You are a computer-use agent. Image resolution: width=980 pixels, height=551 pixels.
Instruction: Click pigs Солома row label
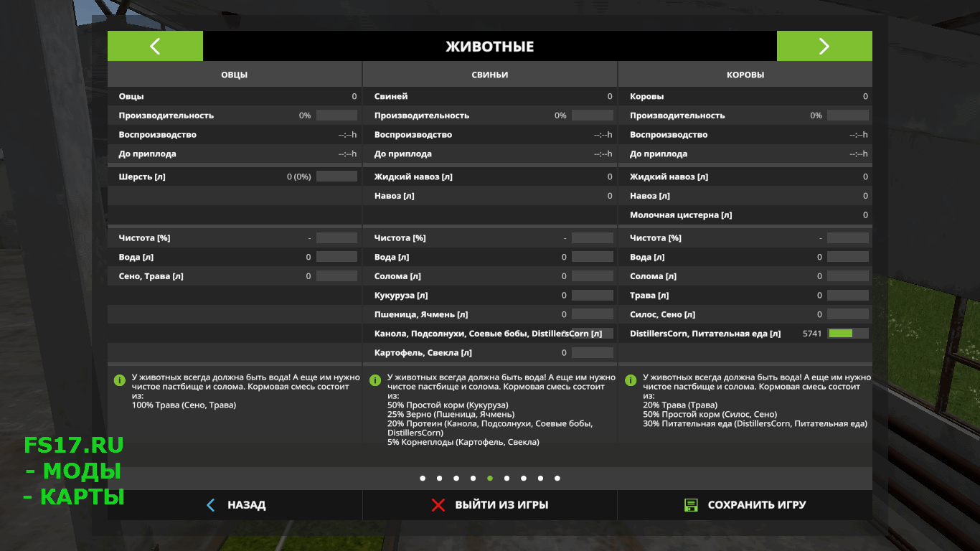(x=397, y=276)
